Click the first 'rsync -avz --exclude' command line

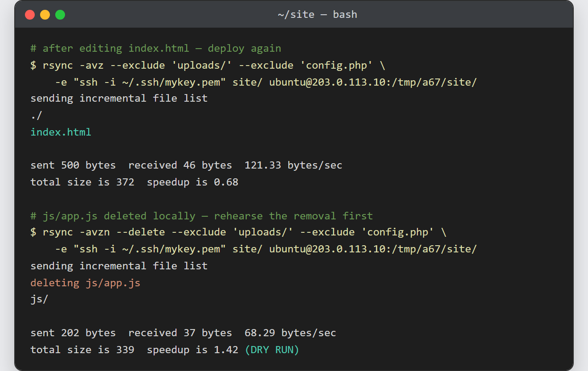(208, 65)
